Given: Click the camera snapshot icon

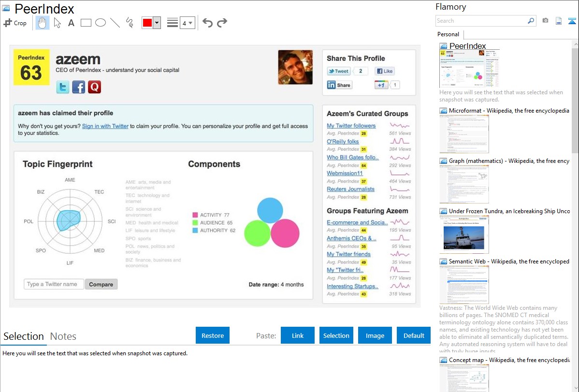Looking at the screenshot, I should coord(545,21).
